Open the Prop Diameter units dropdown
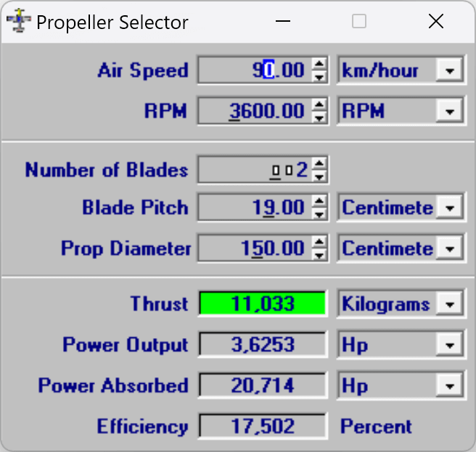Image resolution: width=476 pixels, height=452 pixels. click(x=451, y=249)
